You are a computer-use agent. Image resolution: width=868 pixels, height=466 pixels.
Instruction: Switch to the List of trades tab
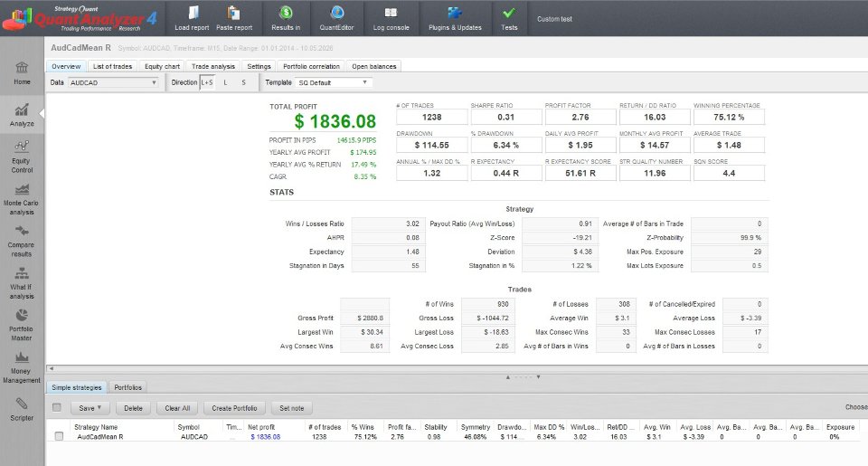[112, 66]
